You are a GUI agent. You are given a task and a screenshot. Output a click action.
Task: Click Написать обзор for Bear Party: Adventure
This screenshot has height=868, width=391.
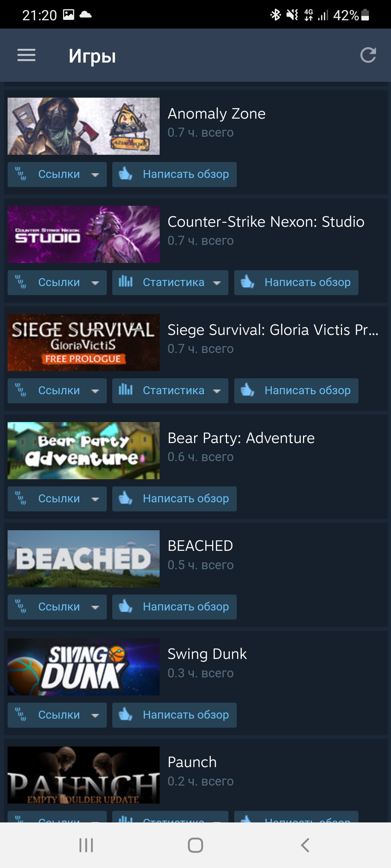[x=175, y=499]
